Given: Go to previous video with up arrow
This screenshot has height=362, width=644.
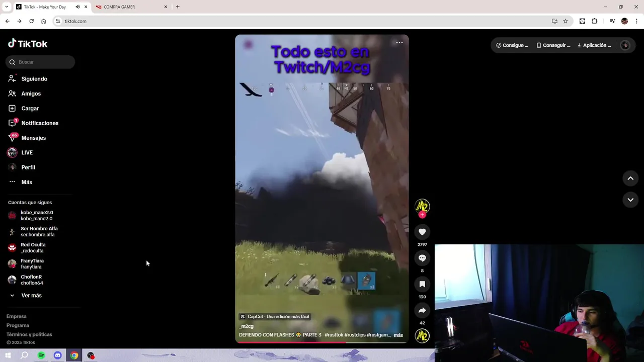Looking at the screenshot, I should click(x=630, y=178).
